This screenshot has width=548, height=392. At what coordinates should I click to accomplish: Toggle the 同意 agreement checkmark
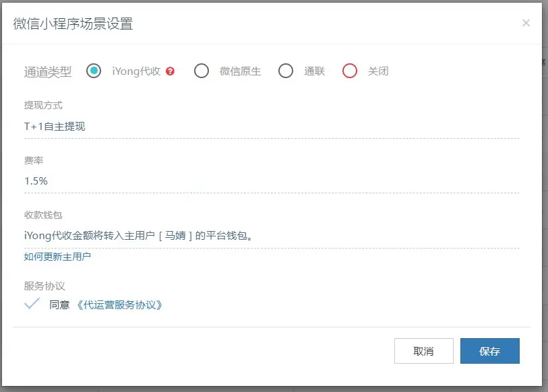pyautogui.click(x=32, y=304)
